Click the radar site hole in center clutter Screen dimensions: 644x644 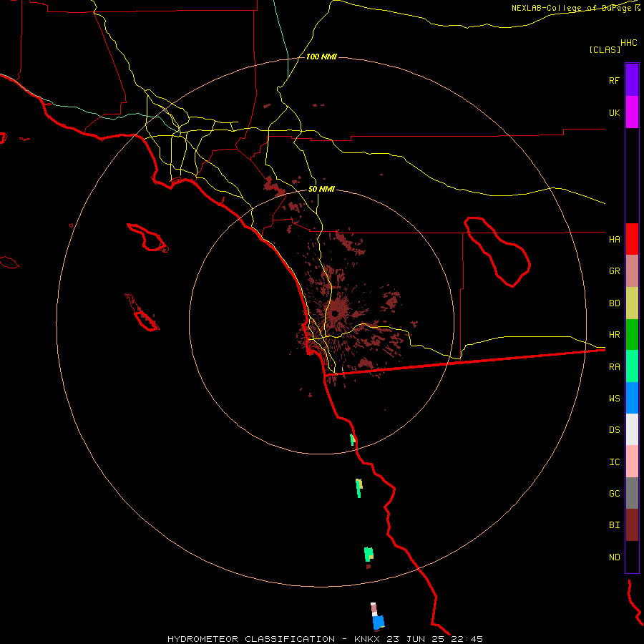[336, 313]
